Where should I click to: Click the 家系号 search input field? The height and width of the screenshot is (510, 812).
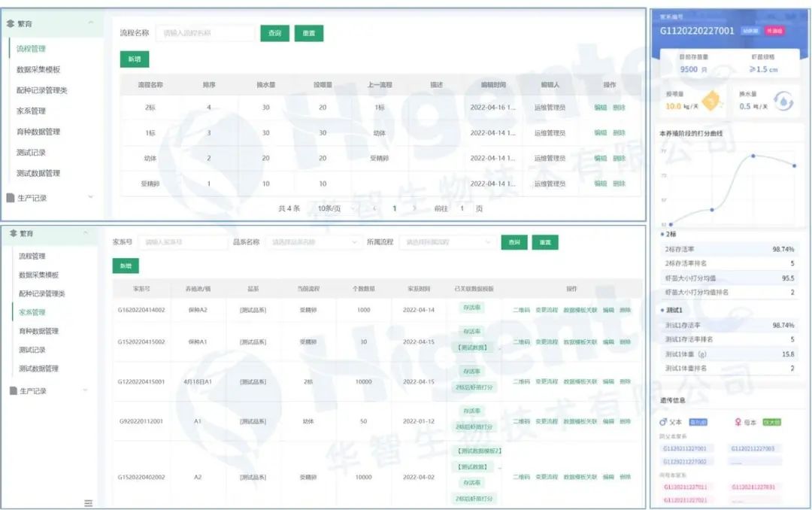[x=182, y=242]
